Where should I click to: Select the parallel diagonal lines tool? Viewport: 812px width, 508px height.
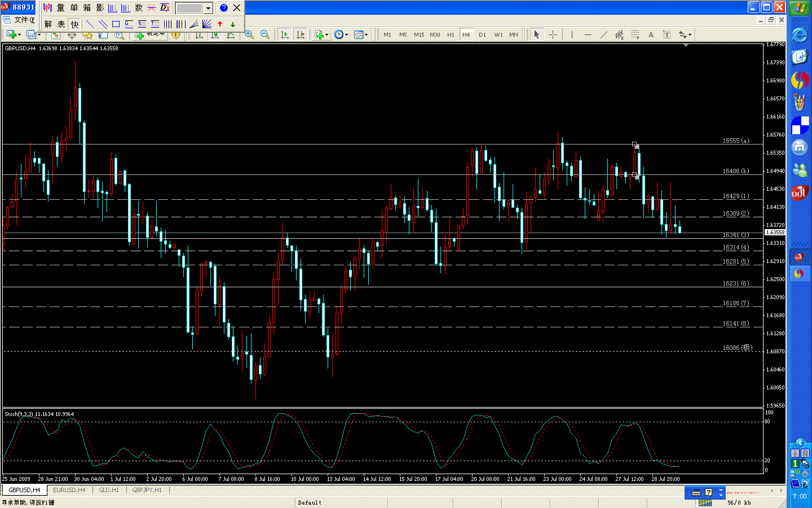(x=103, y=24)
